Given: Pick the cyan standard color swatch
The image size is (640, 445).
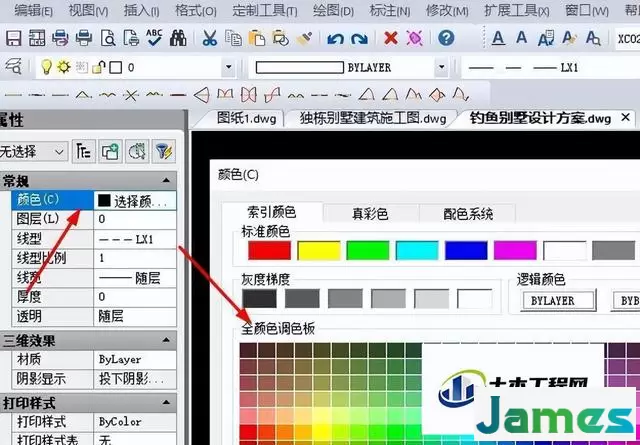Looking at the screenshot, I should 417,250.
